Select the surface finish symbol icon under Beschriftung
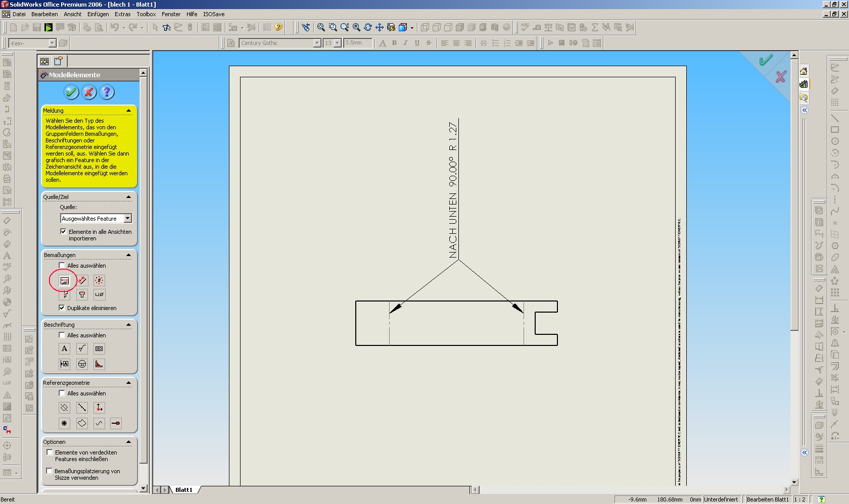The height and width of the screenshot is (504, 849). tap(82, 348)
